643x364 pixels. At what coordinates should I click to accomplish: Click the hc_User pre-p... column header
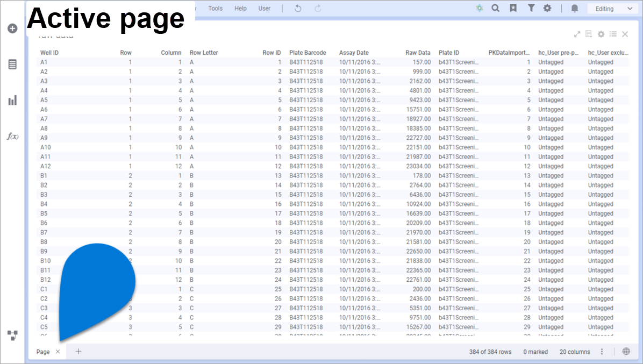coord(558,53)
